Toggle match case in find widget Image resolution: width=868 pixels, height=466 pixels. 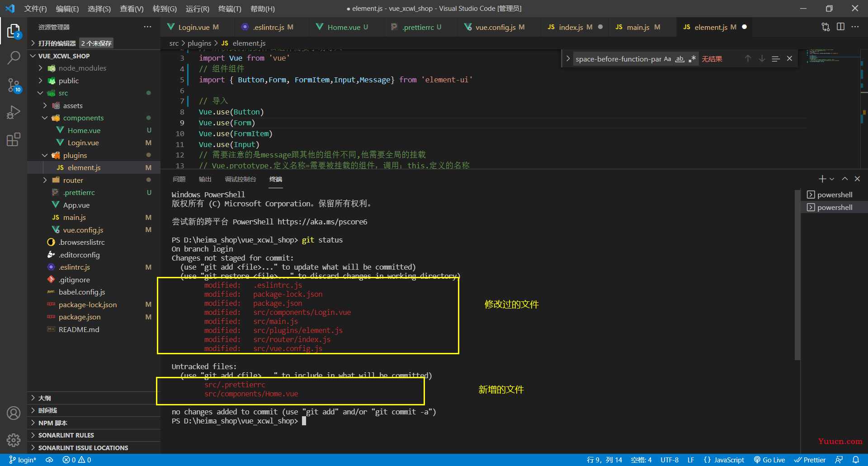[667, 59]
